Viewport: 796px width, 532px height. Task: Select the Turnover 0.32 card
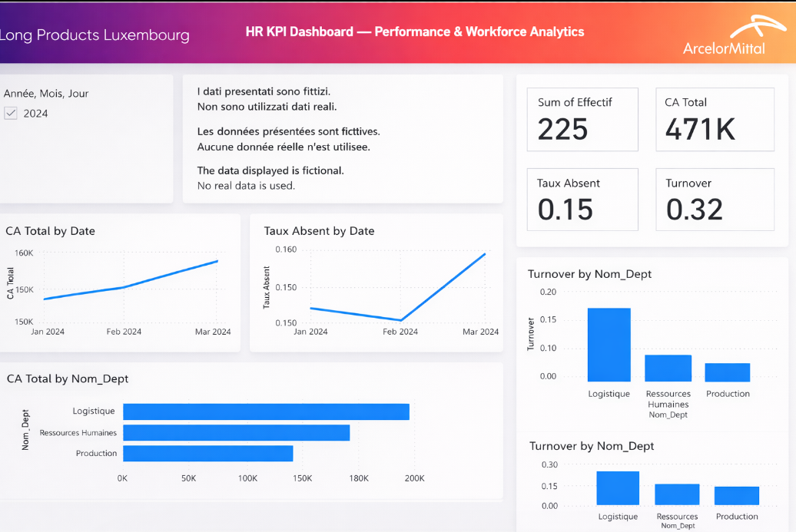(x=715, y=200)
